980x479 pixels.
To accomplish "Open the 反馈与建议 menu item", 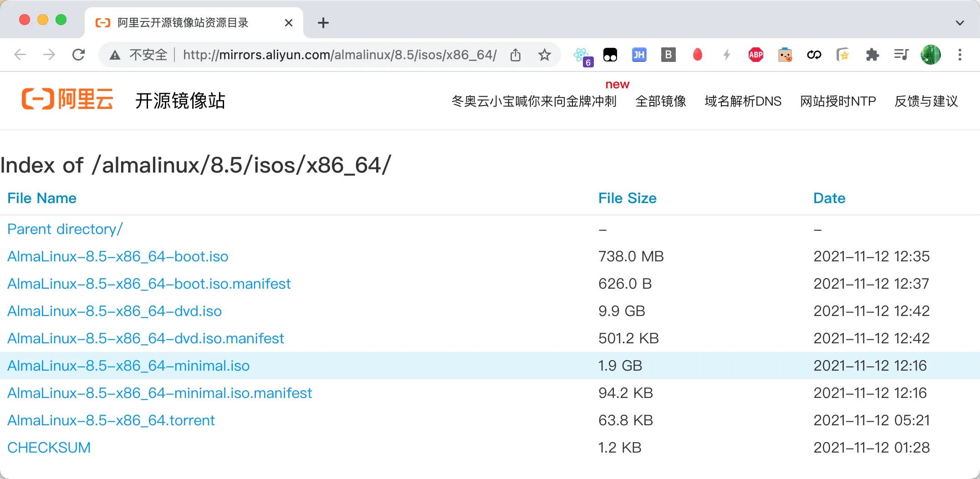I will (x=926, y=101).
